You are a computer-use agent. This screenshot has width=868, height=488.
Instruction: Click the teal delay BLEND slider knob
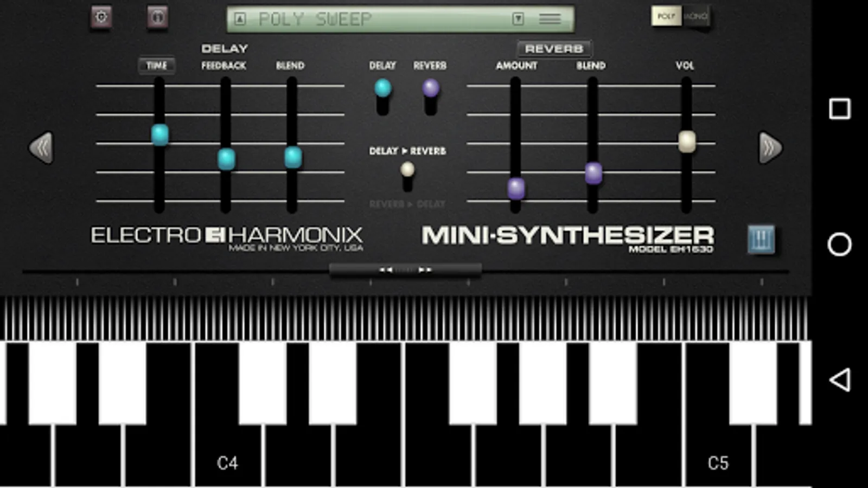tap(293, 157)
